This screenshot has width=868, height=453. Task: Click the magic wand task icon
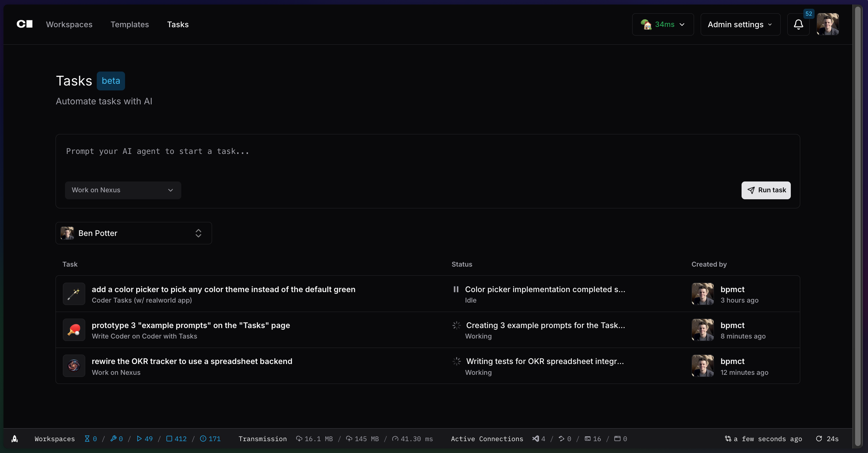click(74, 294)
